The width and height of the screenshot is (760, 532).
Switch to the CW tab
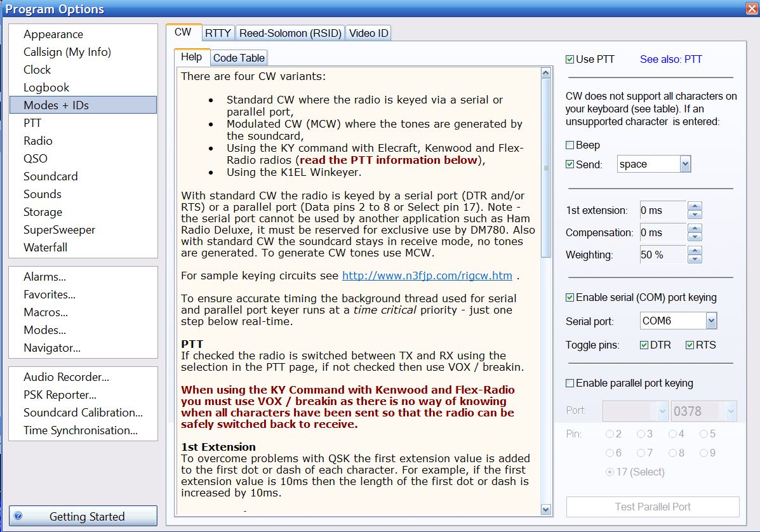pyautogui.click(x=183, y=32)
